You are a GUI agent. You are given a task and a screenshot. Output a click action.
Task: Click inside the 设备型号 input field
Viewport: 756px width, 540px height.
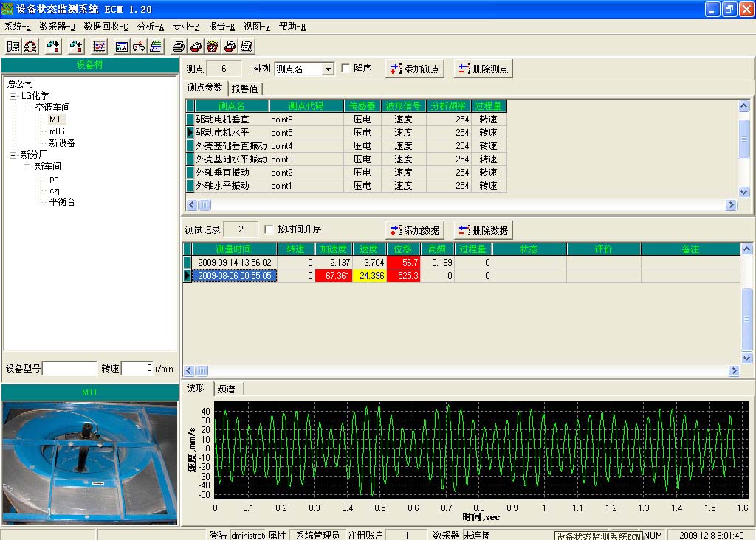(70, 368)
